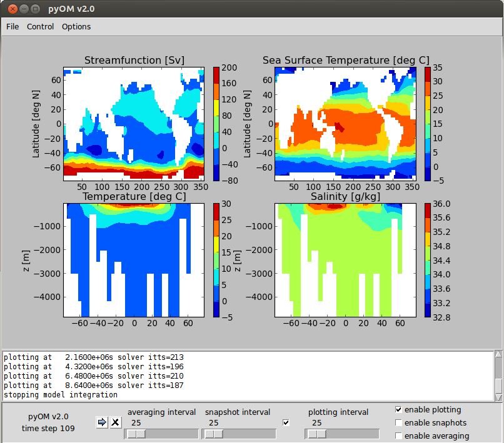Screen dimensions: 504x443
Task: Minimize the pyOM window
Action: (x=23, y=9)
